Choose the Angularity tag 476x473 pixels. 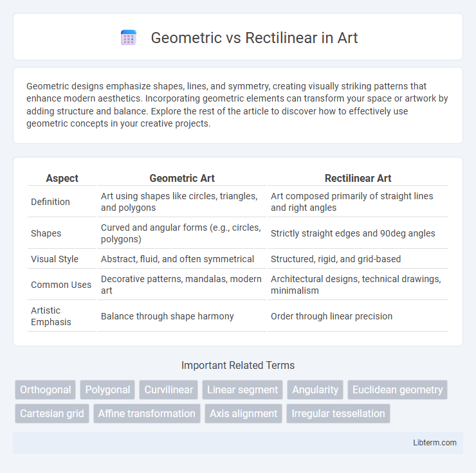coord(315,389)
